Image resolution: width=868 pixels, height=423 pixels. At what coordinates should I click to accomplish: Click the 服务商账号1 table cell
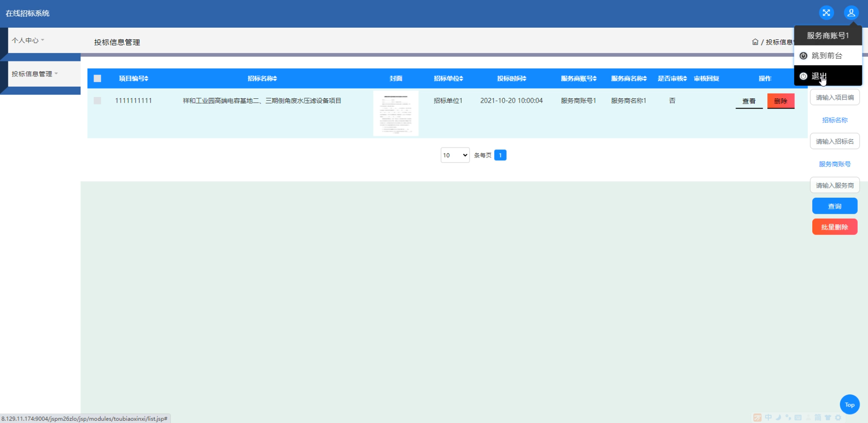(579, 101)
